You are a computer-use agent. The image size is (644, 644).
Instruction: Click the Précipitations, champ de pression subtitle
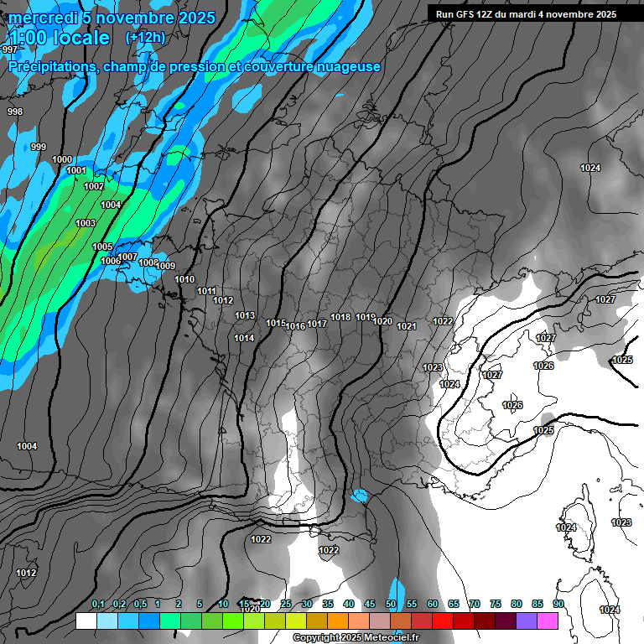pos(195,67)
